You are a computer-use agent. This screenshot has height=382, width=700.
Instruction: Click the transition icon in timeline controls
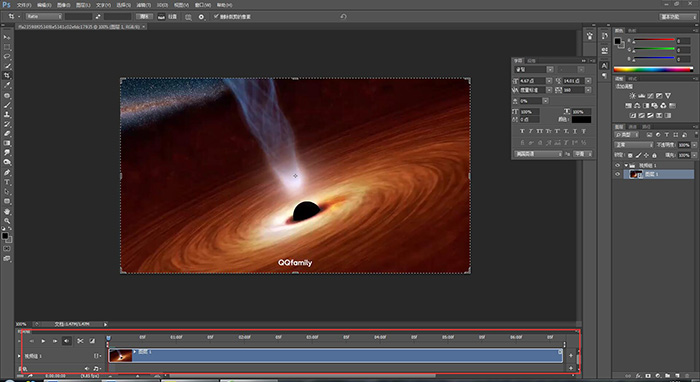(x=92, y=341)
